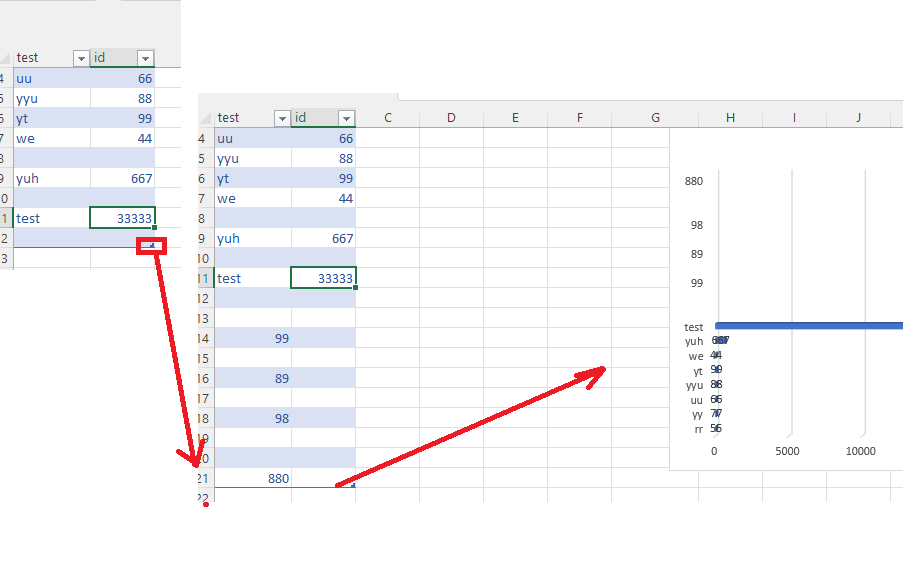Click cell we in the chart worksheet

pos(253,199)
